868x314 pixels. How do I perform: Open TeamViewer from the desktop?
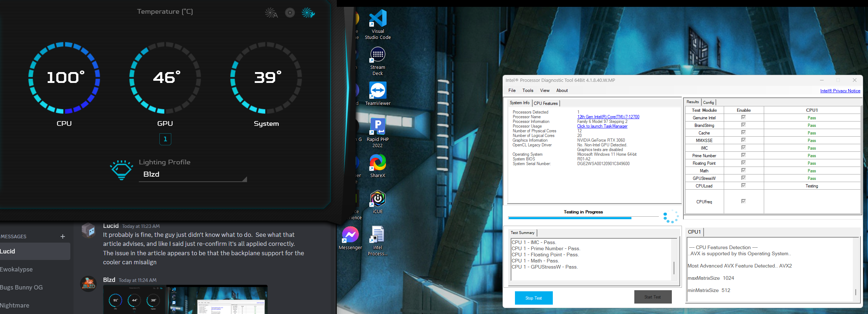378,90
